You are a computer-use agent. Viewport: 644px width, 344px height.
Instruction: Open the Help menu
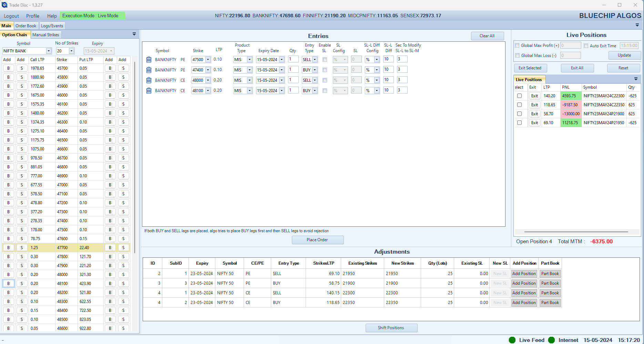(x=52, y=16)
